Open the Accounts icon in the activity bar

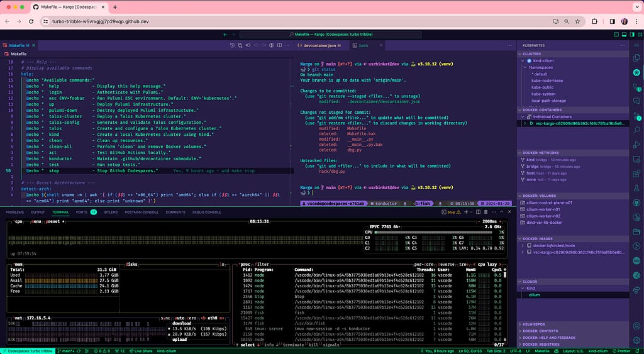coord(636,326)
